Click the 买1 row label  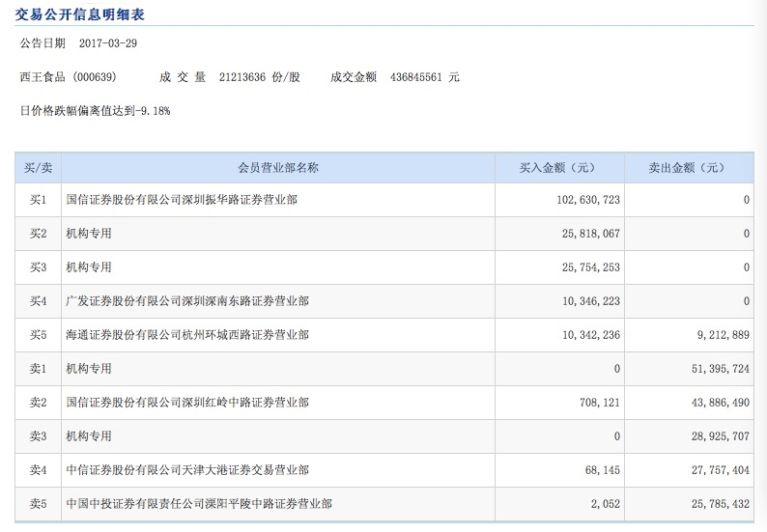pos(38,200)
